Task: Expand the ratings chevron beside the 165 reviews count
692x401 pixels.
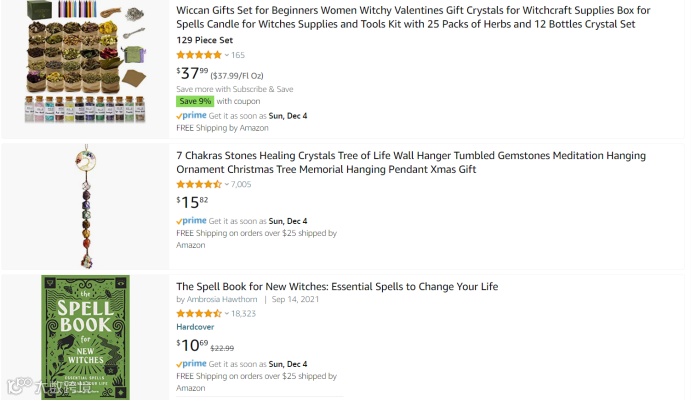Action: coord(227,55)
